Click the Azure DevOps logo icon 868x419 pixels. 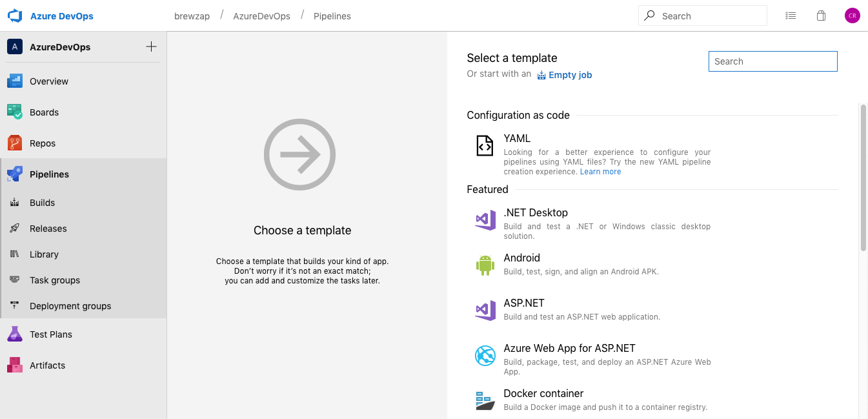click(15, 16)
